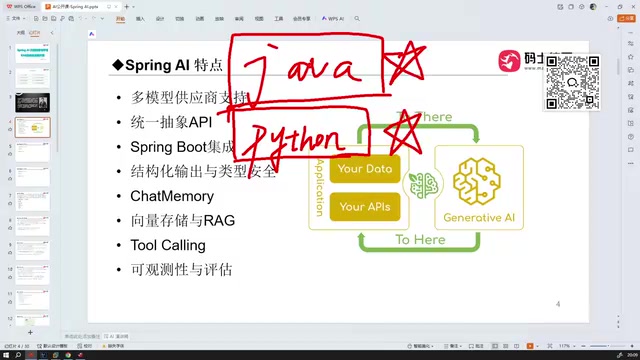Click the redo arrow in quick access toolbar
The height and width of the screenshot is (360, 640).
[x=93, y=18]
